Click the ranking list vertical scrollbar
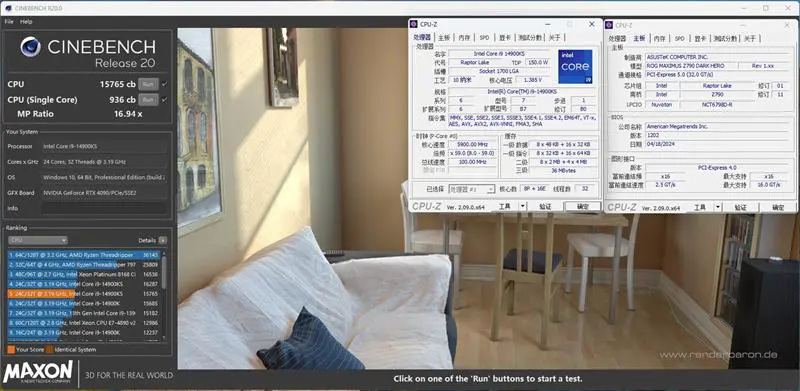Image resolution: width=800 pixels, height=391 pixels. (x=164, y=294)
